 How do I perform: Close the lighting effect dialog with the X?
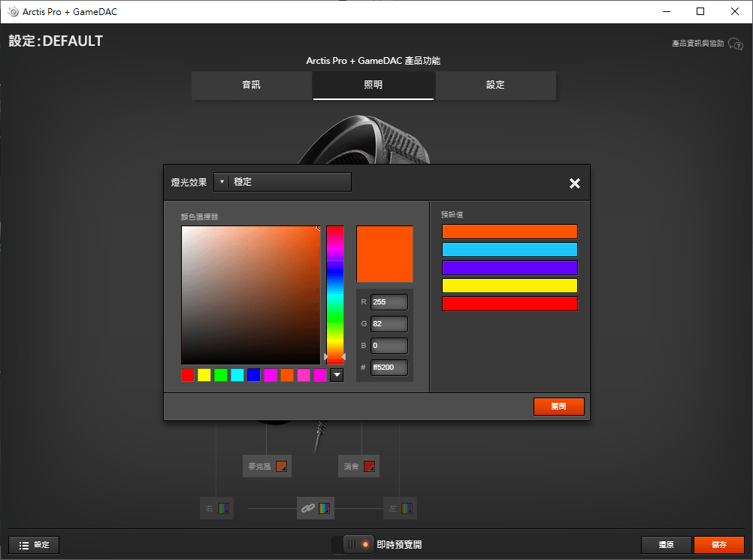(x=574, y=183)
